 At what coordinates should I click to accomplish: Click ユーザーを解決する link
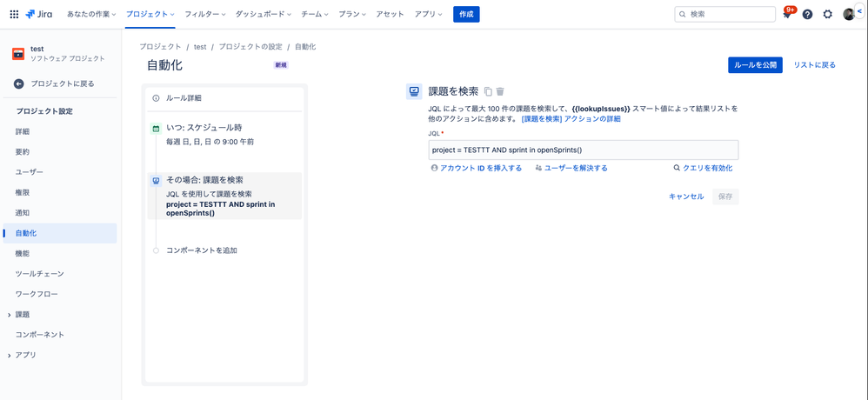[x=571, y=168]
